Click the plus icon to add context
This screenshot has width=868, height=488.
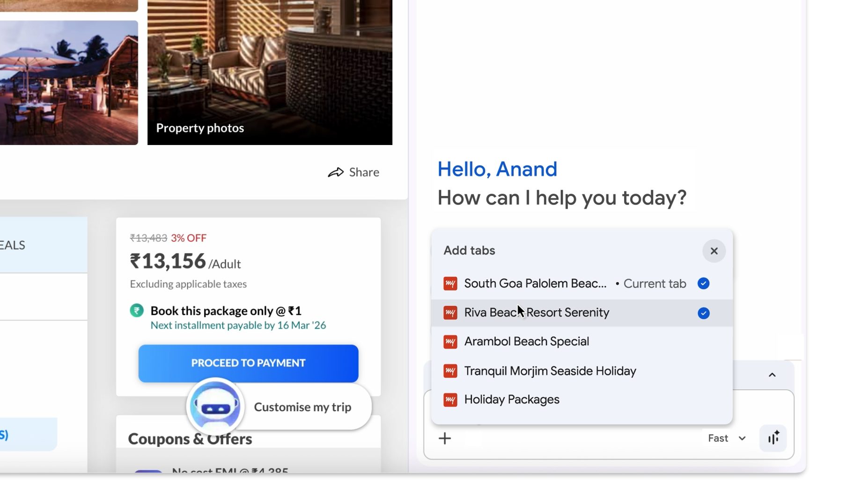(x=445, y=438)
